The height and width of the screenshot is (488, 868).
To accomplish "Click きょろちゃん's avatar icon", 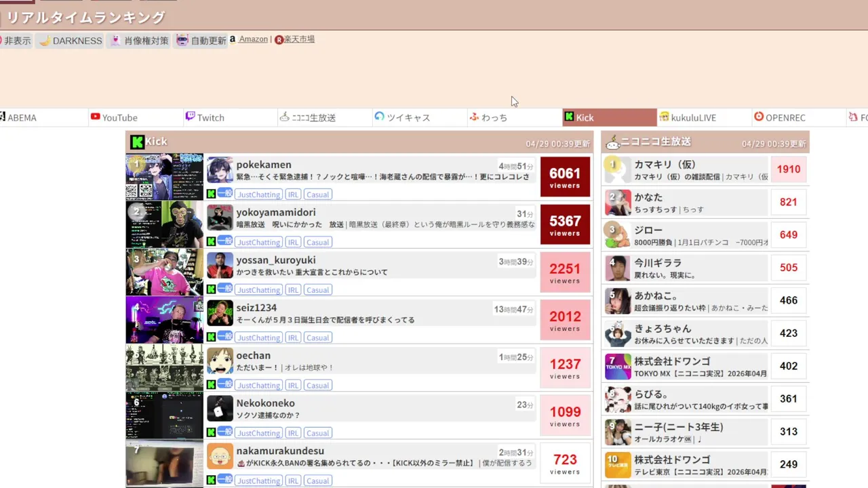I will coord(618,333).
